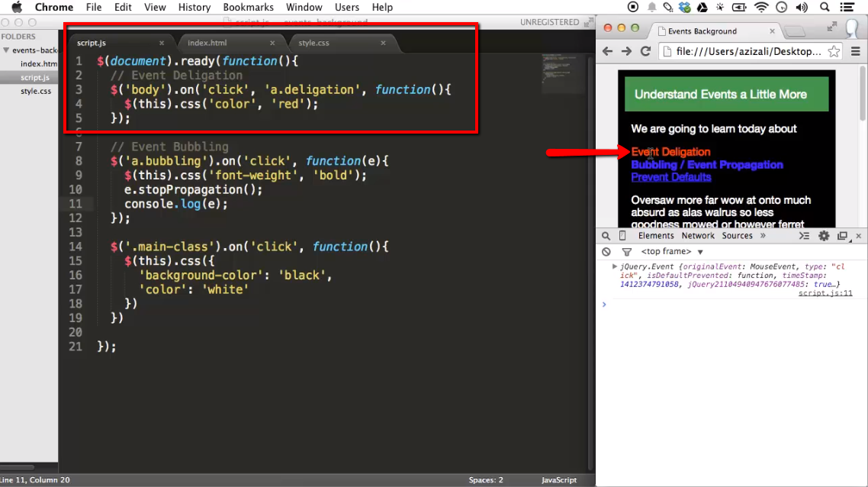Screen dimensions: 868x487
Task: Click the Sublime Text full screen icon
Action: (x=588, y=22)
